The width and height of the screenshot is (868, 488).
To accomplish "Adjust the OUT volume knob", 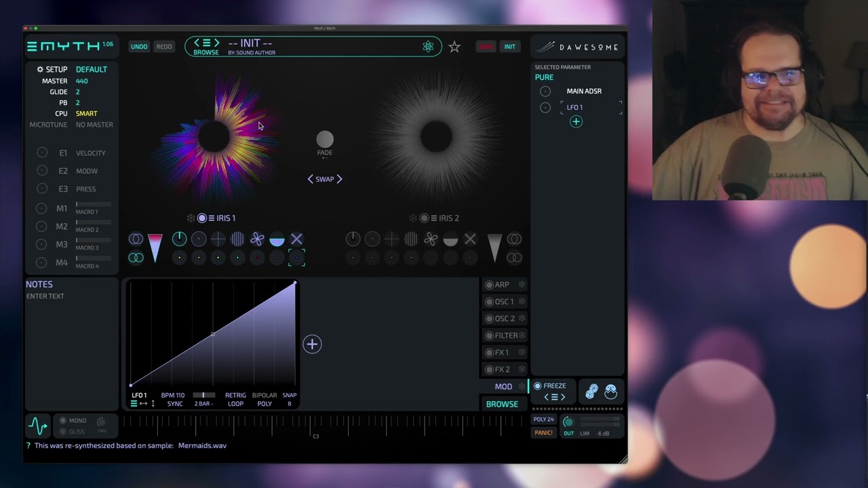I will [x=568, y=422].
